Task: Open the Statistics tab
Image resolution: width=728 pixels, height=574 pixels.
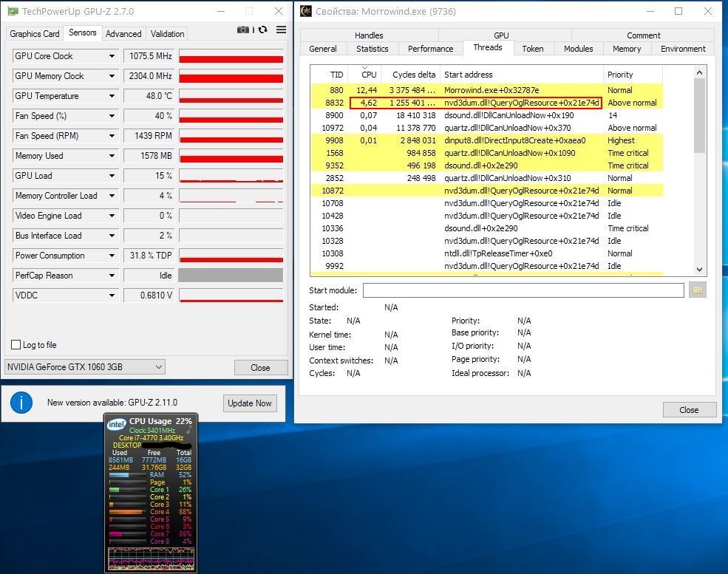Action: tap(372, 49)
